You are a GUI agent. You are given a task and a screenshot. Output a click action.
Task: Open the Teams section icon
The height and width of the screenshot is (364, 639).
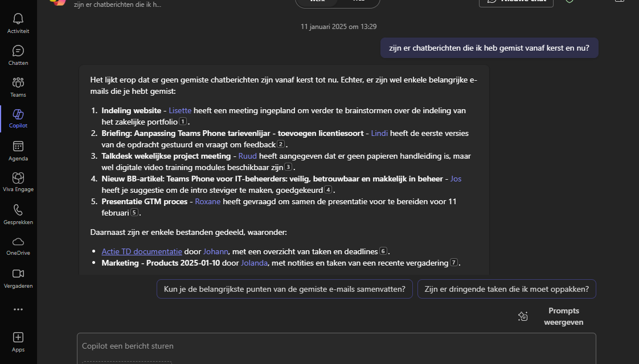click(x=18, y=83)
